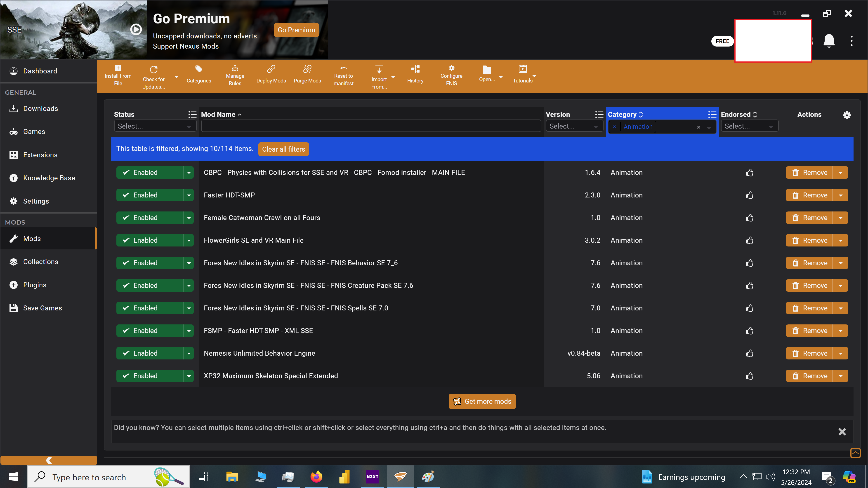This screenshot has width=868, height=488.
Task: Click the Clear all filters button
Action: click(283, 149)
